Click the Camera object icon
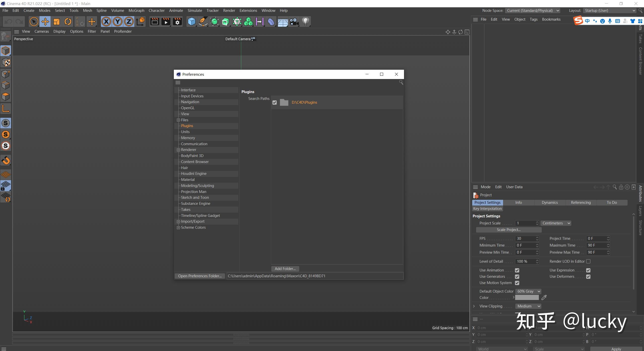This screenshot has width=644, height=351. [294, 22]
